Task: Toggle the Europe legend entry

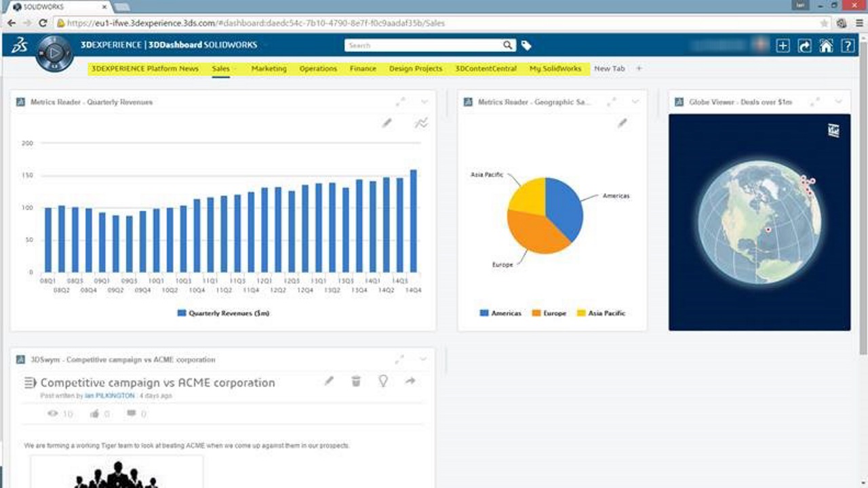Action: tap(549, 313)
